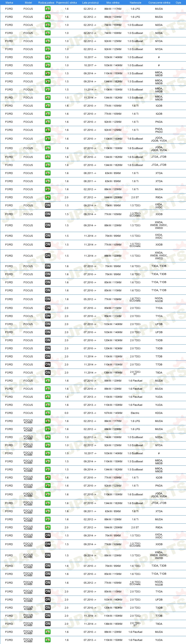Click petrol icon in FOCUS 88kW 1.6 Ti MUDA row
186x644 pixels.
pyautogui.click(x=48, y=189)
